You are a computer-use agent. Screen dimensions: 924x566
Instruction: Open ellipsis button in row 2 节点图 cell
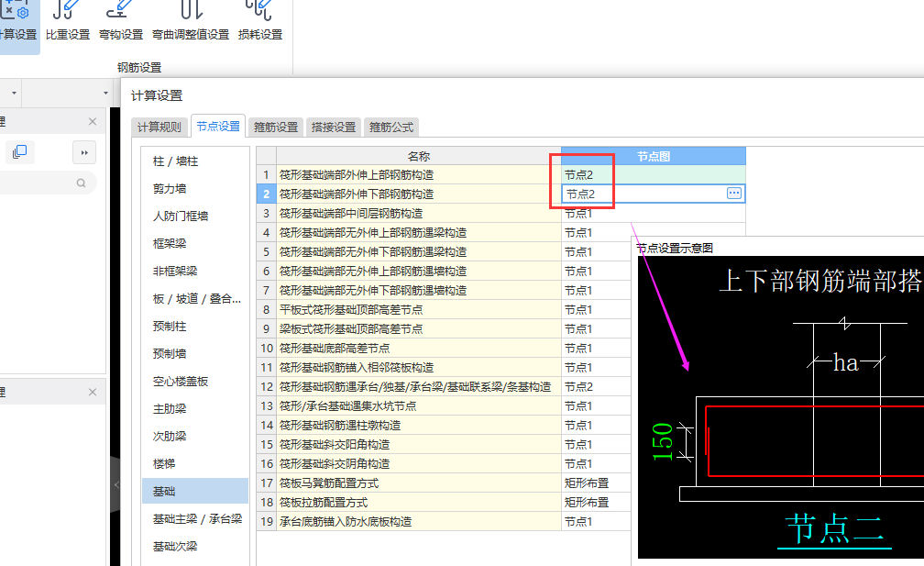click(x=733, y=194)
